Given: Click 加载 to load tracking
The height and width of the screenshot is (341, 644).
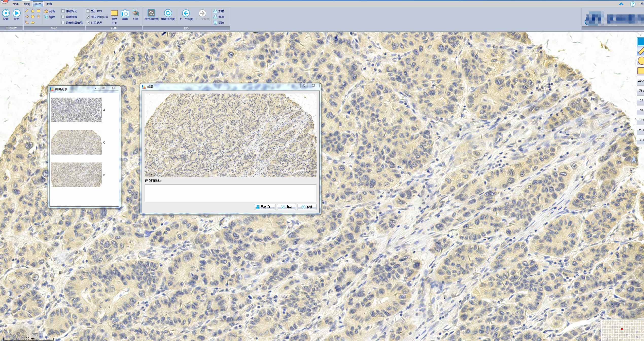Looking at the screenshot, I should (x=219, y=11).
